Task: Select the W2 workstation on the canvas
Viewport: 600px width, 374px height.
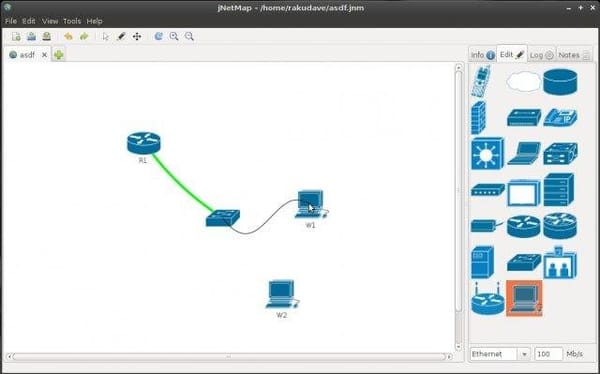Action: tap(282, 294)
